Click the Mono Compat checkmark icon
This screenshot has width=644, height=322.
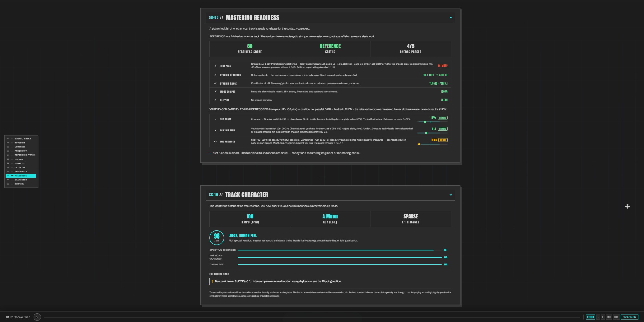[215, 92]
